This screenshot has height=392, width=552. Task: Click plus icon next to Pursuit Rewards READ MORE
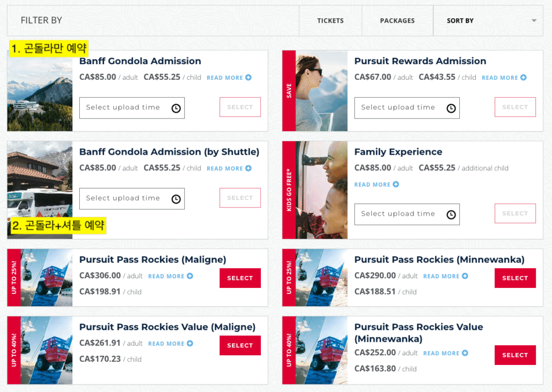tap(523, 78)
